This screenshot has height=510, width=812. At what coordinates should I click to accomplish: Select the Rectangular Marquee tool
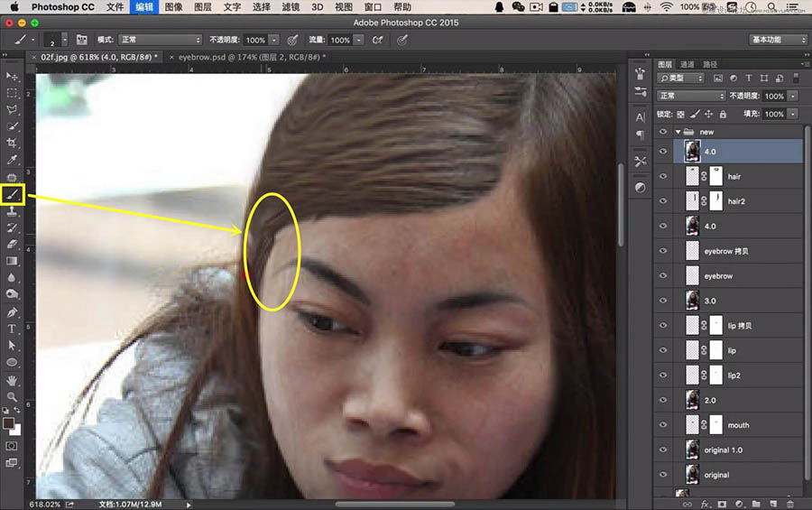(12, 93)
